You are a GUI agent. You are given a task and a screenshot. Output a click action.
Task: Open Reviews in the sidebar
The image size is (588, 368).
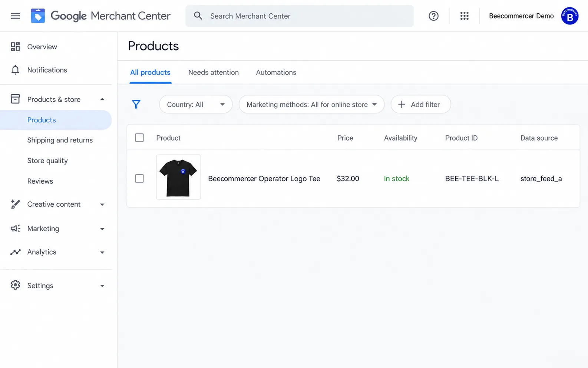(40, 181)
